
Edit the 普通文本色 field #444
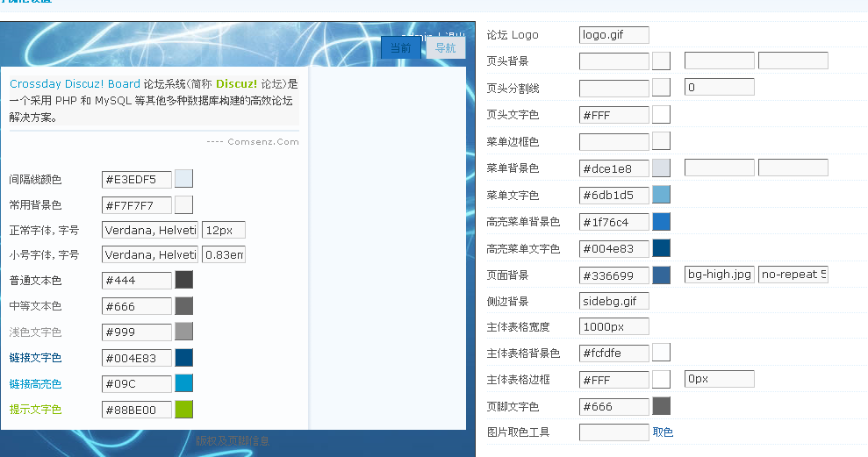[x=137, y=280]
